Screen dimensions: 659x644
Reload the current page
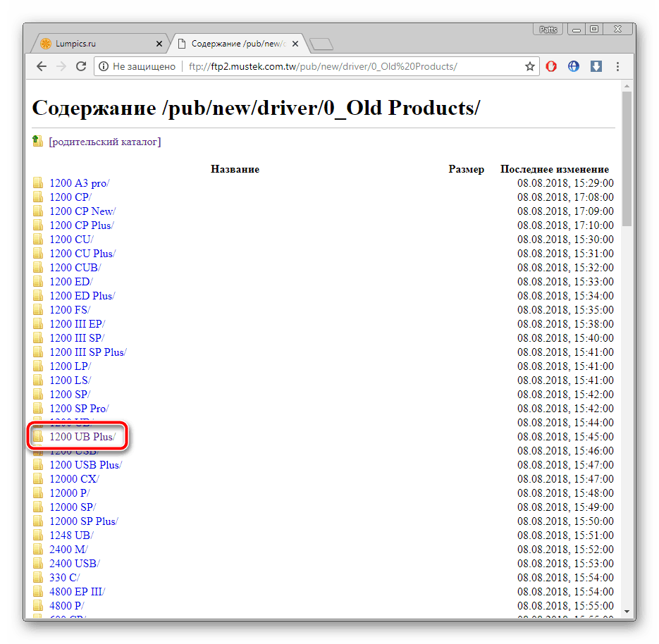81,66
